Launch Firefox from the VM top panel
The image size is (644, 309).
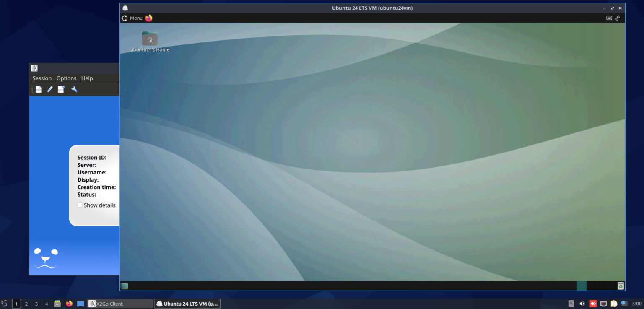point(148,18)
